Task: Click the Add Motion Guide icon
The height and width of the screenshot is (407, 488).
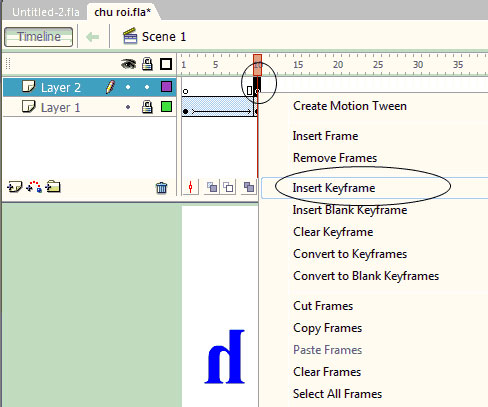Action: [x=34, y=187]
